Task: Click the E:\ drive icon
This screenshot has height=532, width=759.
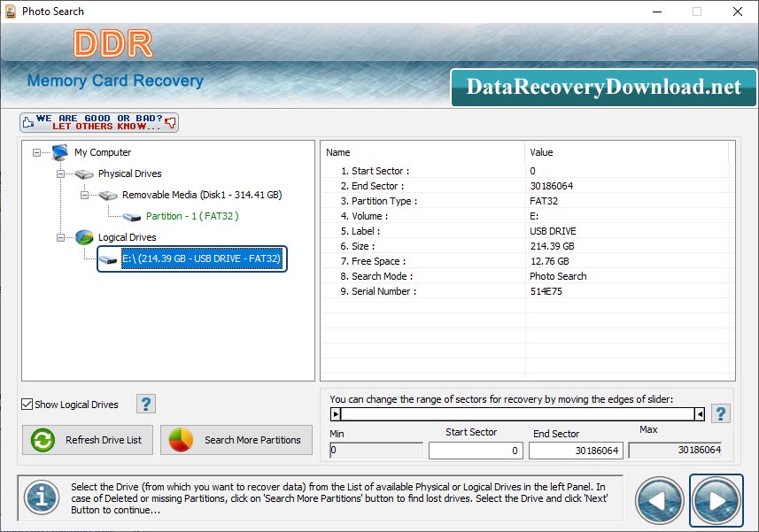Action: [x=108, y=259]
